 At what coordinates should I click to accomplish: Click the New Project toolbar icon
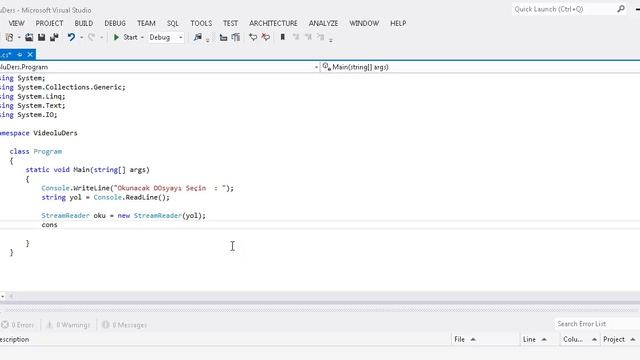[9, 37]
